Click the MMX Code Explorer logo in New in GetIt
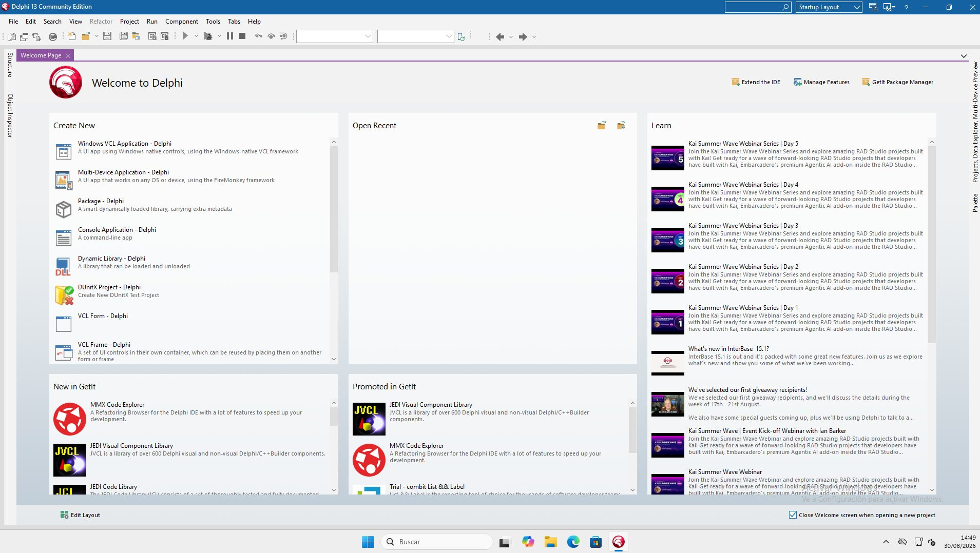The image size is (980, 553). point(70,419)
